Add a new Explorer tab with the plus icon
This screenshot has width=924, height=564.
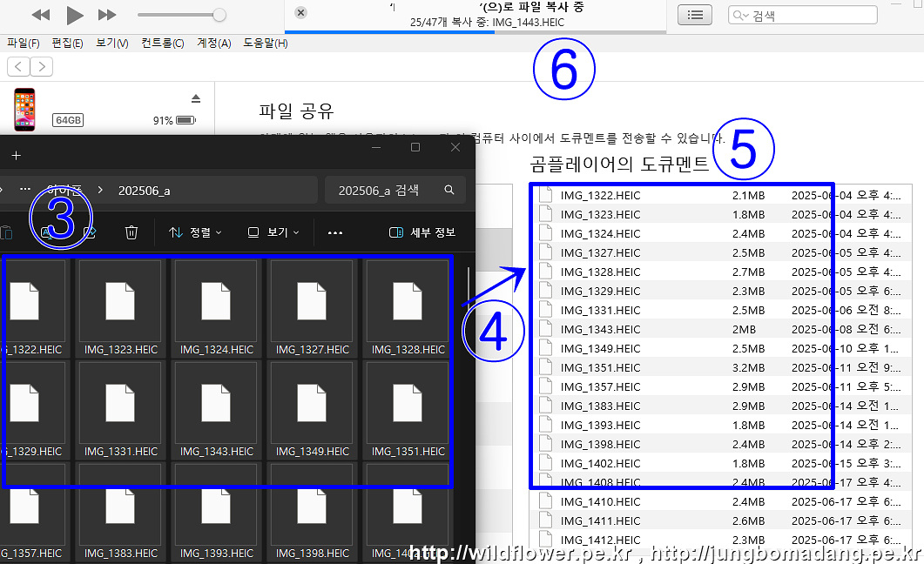coord(16,156)
